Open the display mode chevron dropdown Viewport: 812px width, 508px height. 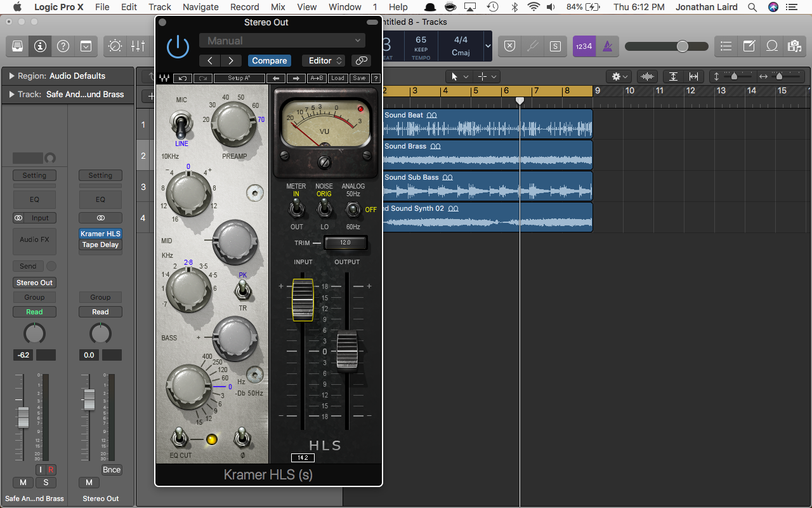coord(488,46)
